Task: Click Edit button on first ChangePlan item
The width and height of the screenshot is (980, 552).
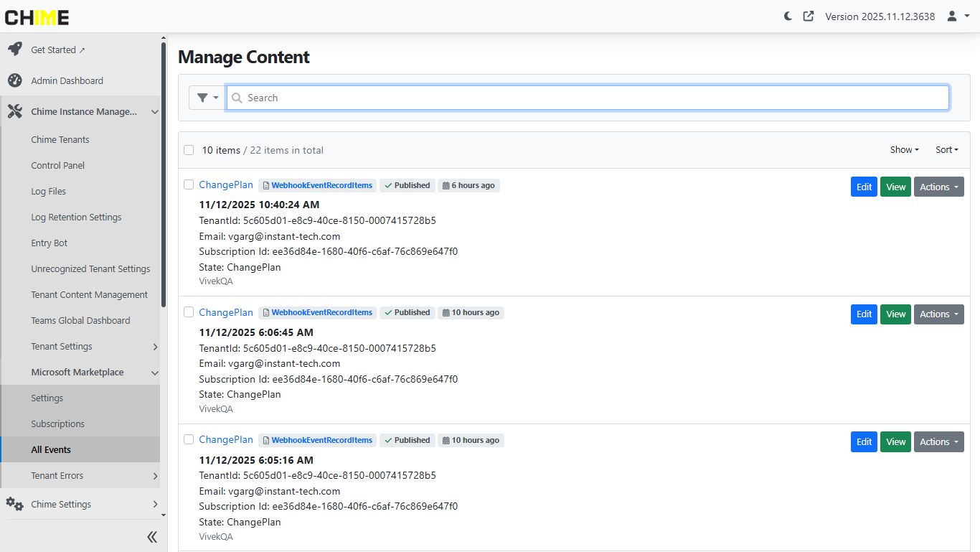Action: [864, 187]
